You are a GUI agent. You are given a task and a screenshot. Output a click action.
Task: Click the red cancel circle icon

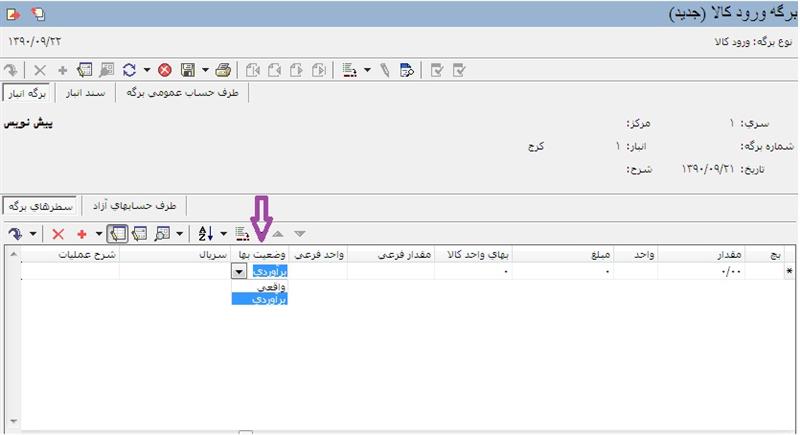click(x=164, y=70)
